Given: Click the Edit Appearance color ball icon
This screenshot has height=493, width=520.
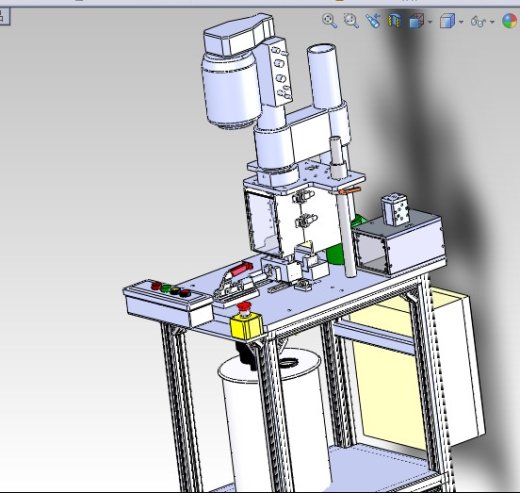Looking at the screenshot, I should tap(510, 21).
